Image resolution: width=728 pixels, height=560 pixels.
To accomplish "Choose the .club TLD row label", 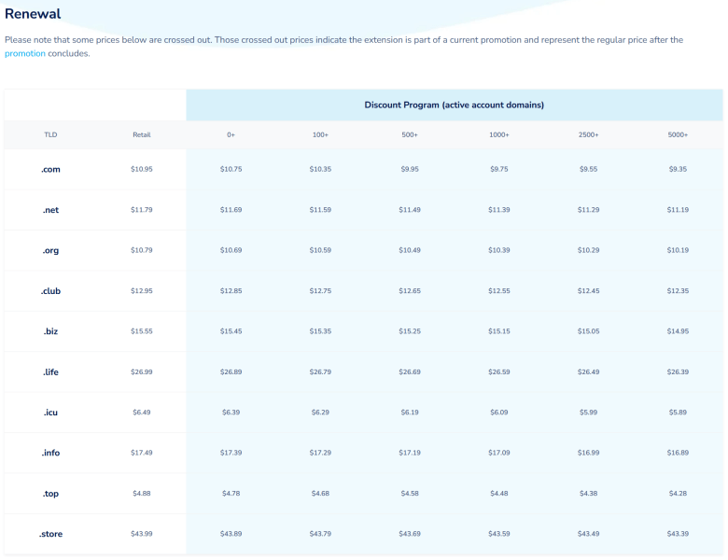I will click(x=50, y=291).
